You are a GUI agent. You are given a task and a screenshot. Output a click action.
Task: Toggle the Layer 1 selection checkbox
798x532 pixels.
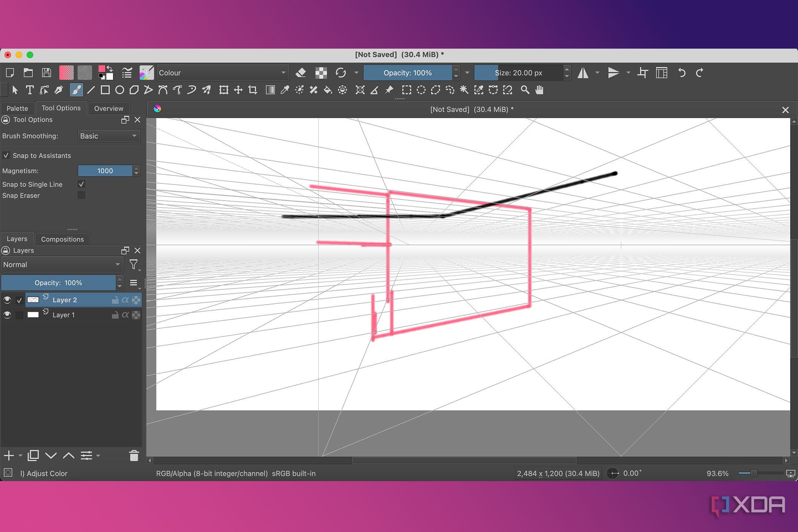pos(19,315)
